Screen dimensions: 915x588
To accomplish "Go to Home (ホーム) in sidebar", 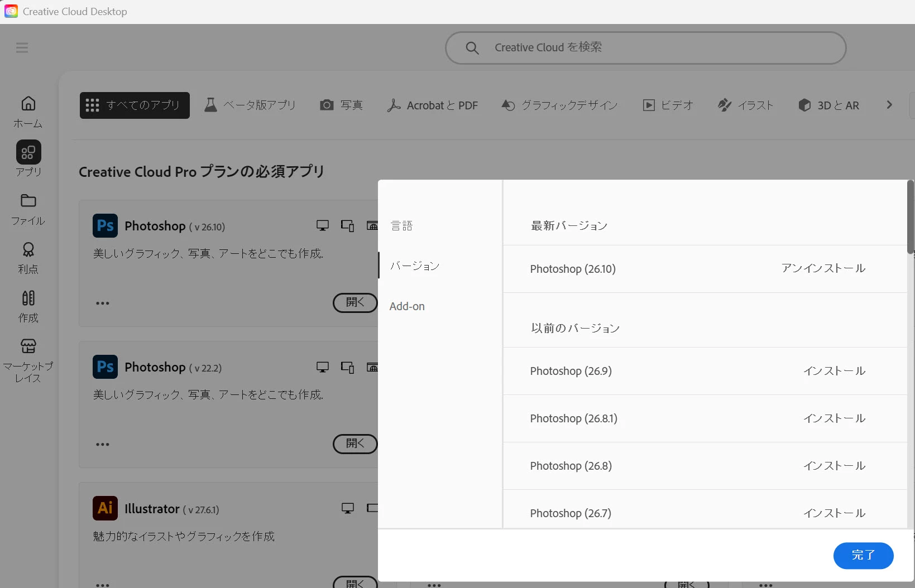I will pyautogui.click(x=28, y=112).
